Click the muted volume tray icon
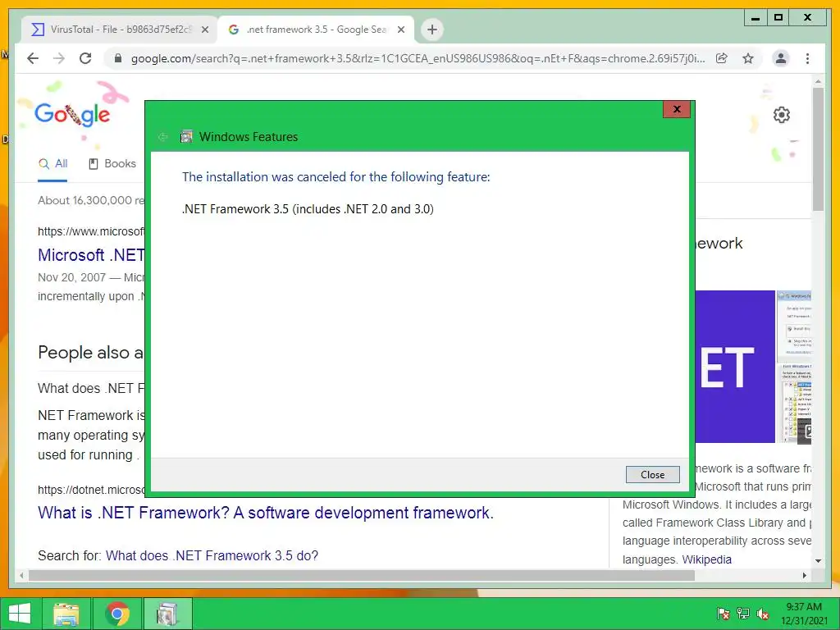Viewport: 840px width, 630px height. pos(762,614)
